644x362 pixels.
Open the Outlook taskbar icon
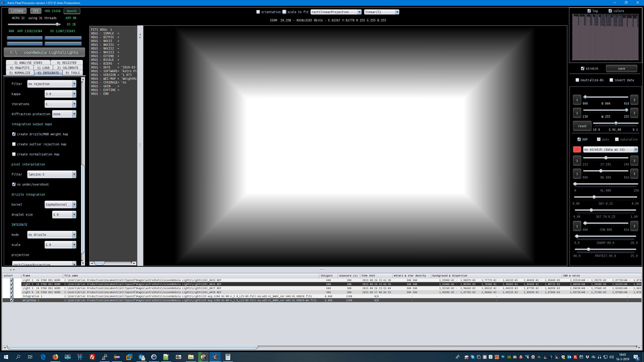[x=142, y=357]
